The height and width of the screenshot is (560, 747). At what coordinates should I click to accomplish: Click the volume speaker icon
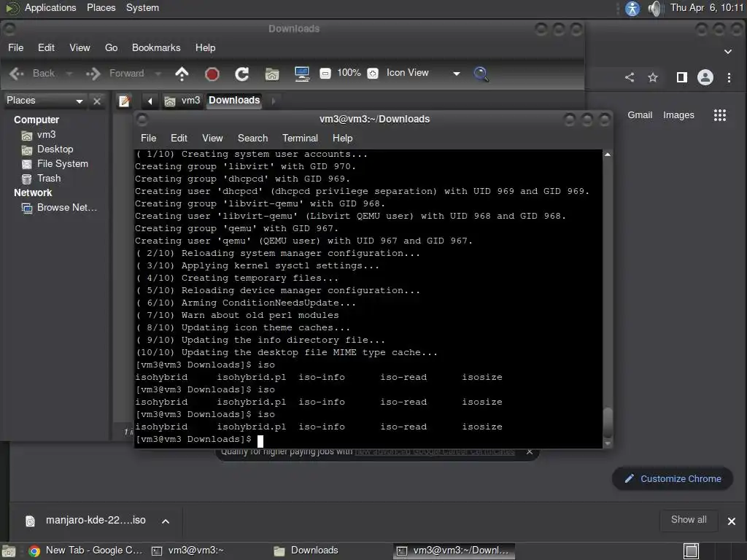656,9
